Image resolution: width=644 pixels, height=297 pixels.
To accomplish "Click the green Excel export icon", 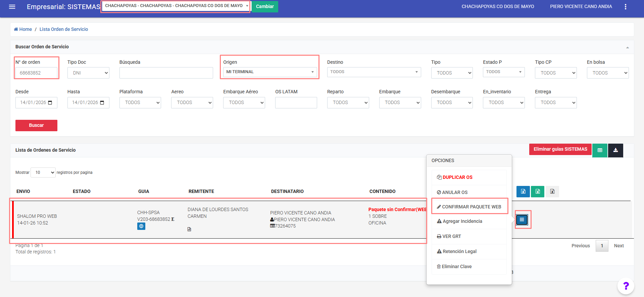I will click(x=538, y=191).
